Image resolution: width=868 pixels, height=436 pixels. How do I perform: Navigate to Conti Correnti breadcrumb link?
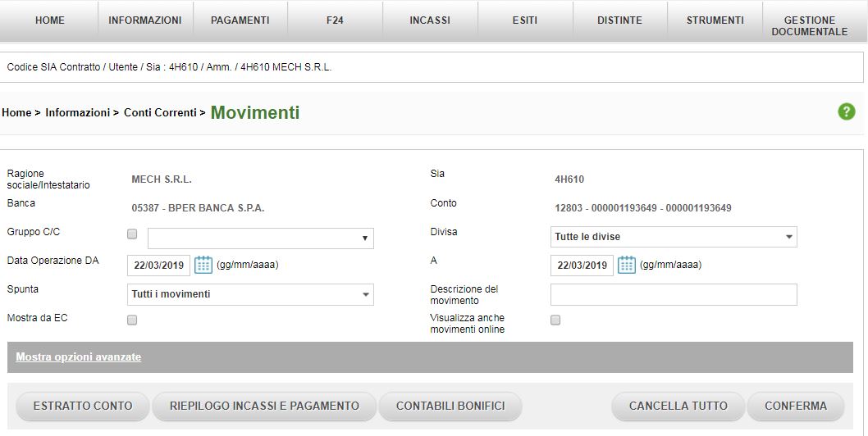[160, 113]
